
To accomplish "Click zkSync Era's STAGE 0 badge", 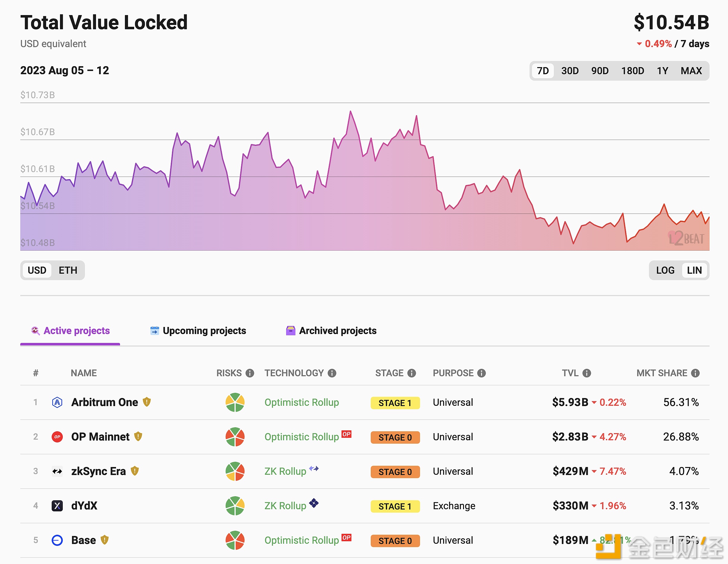I will pos(395,472).
